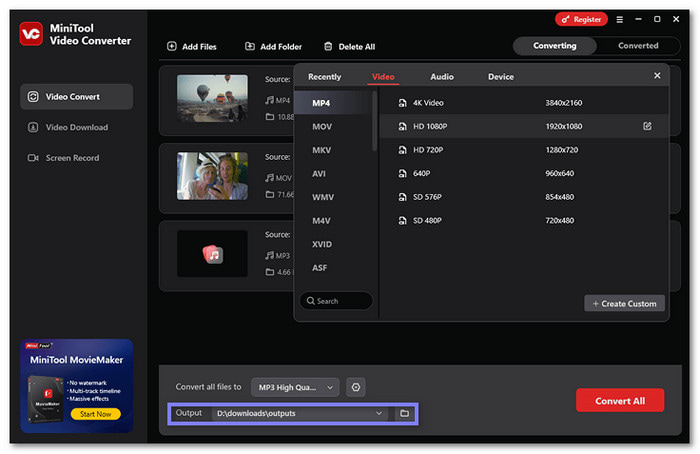This screenshot has width=700, height=454.
Task: Click the Add Folder icon
Action: (250, 46)
